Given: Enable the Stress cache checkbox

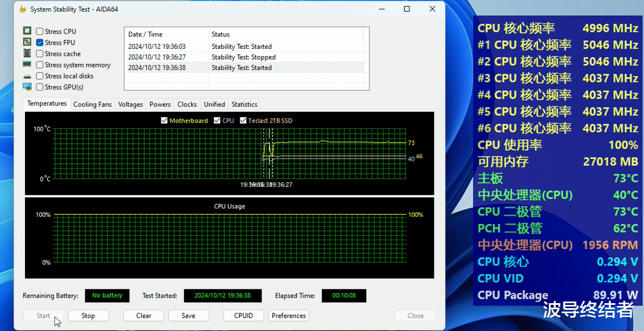Looking at the screenshot, I should [x=40, y=53].
